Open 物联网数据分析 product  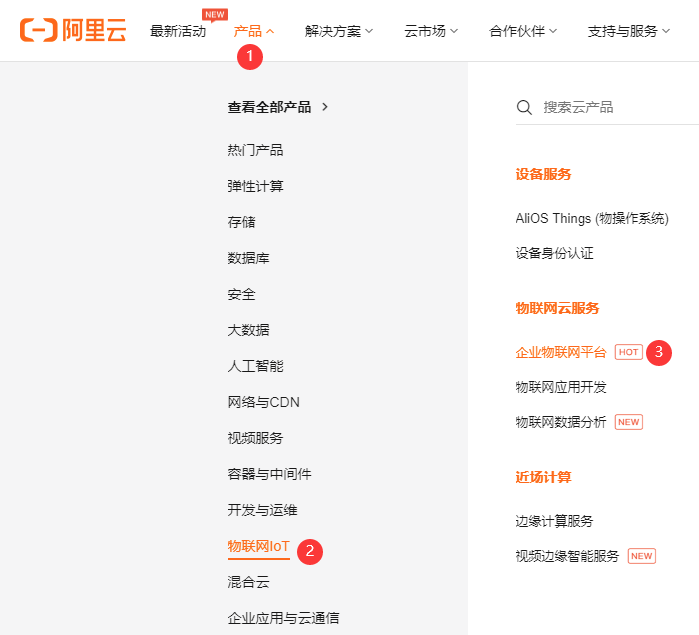pos(561,422)
